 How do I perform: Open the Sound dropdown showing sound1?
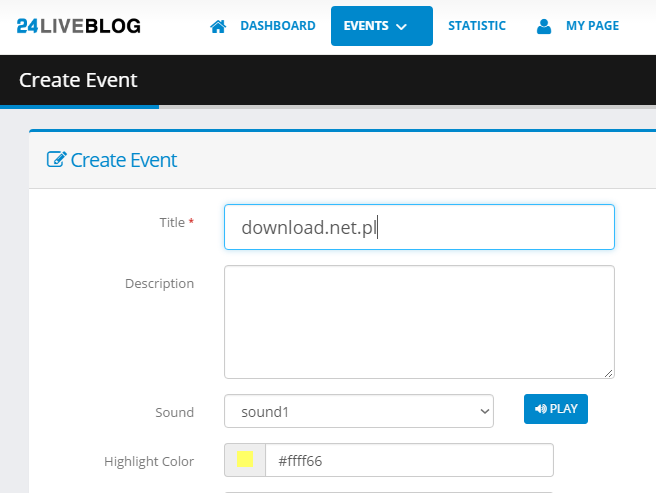point(359,411)
